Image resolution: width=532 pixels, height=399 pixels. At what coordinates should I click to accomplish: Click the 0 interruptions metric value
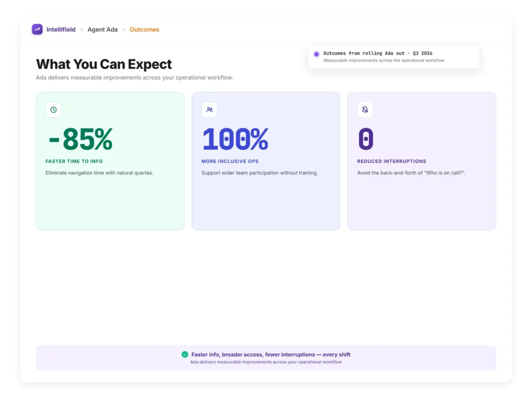[x=366, y=139]
